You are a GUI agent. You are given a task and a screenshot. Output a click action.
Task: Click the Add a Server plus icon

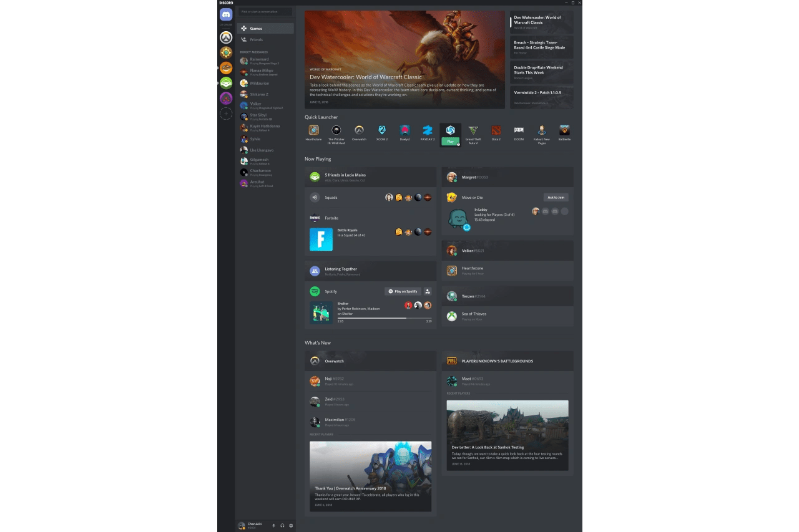226,114
